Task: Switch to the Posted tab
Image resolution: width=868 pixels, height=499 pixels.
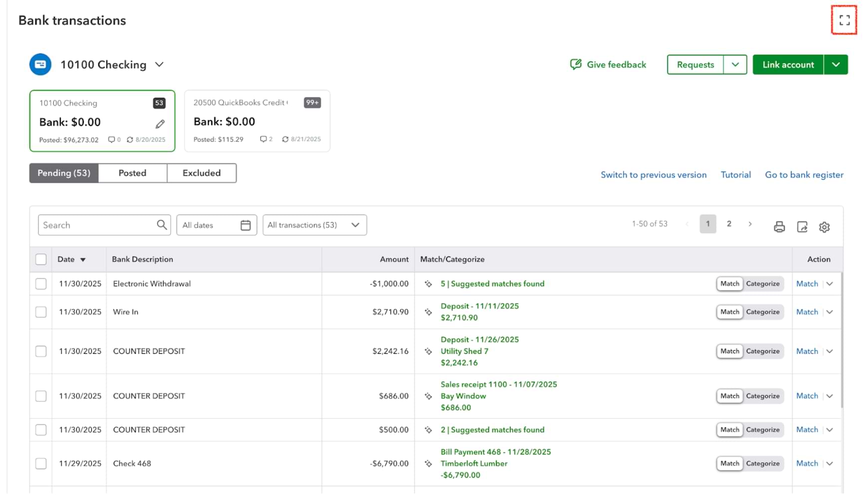Action: [132, 173]
